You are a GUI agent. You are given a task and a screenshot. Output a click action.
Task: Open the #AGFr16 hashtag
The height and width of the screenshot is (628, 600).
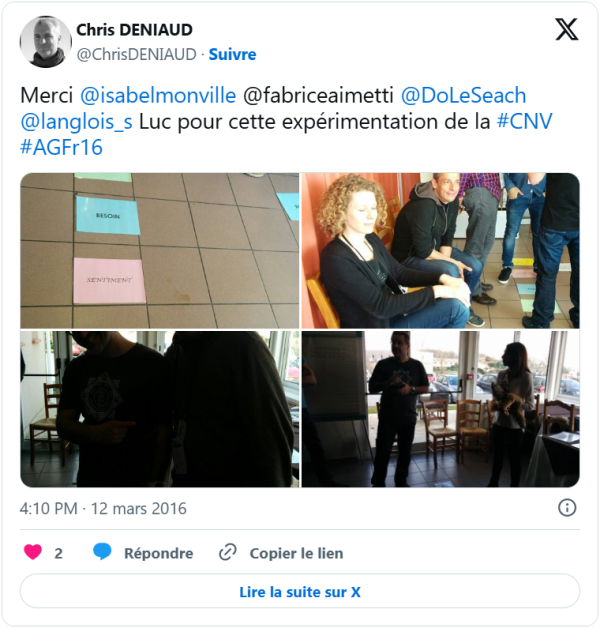61,147
